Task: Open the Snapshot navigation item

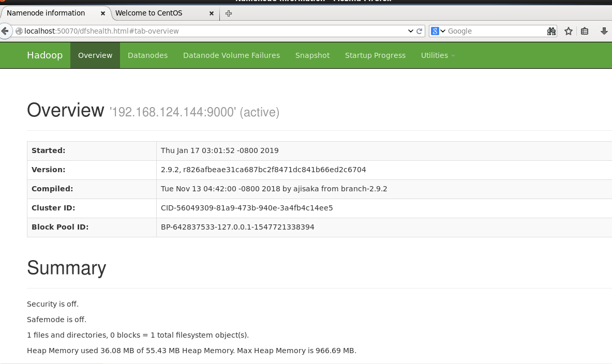Action: point(312,55)
